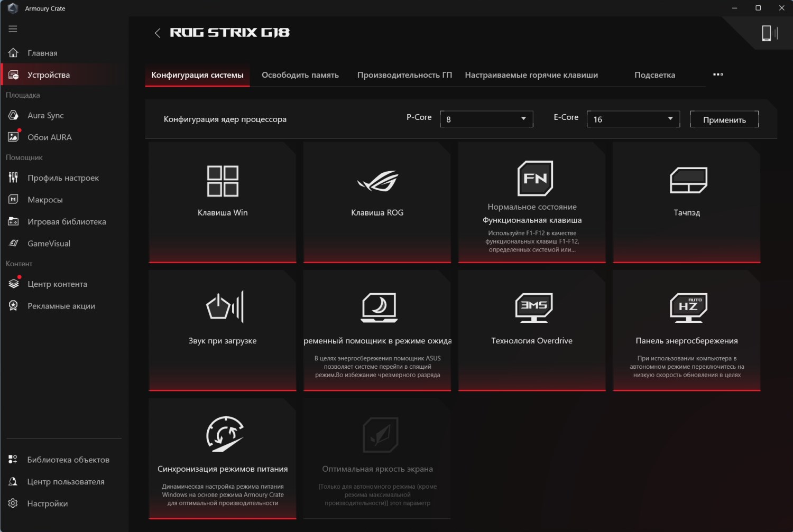
Task: Click the Центр контента layers icon
Action: [x=13, y=284]
